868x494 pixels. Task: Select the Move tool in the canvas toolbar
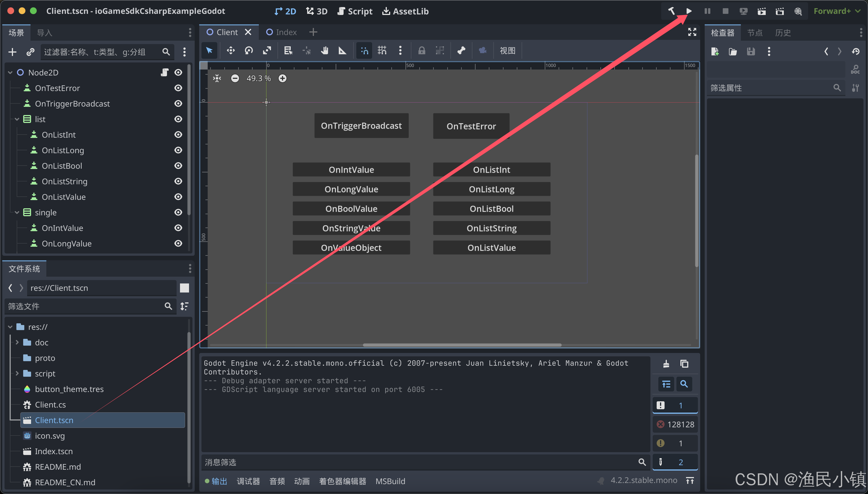[231, 50]
